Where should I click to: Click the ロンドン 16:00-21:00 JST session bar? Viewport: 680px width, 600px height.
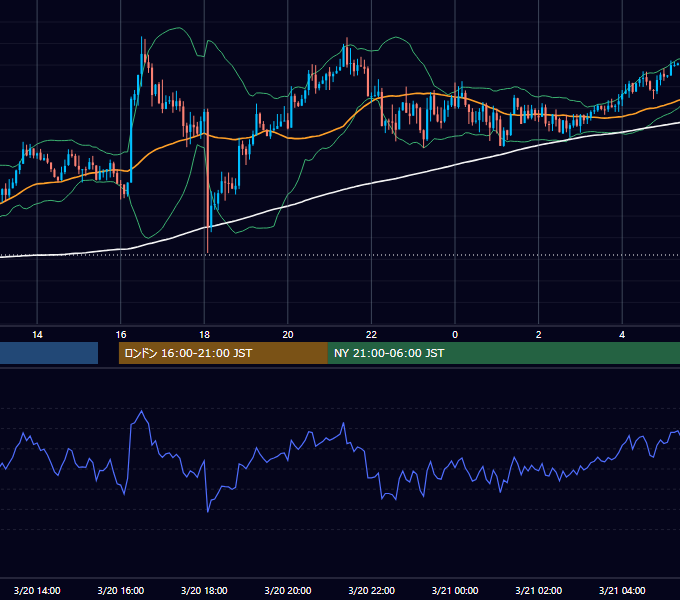[223, 353]
